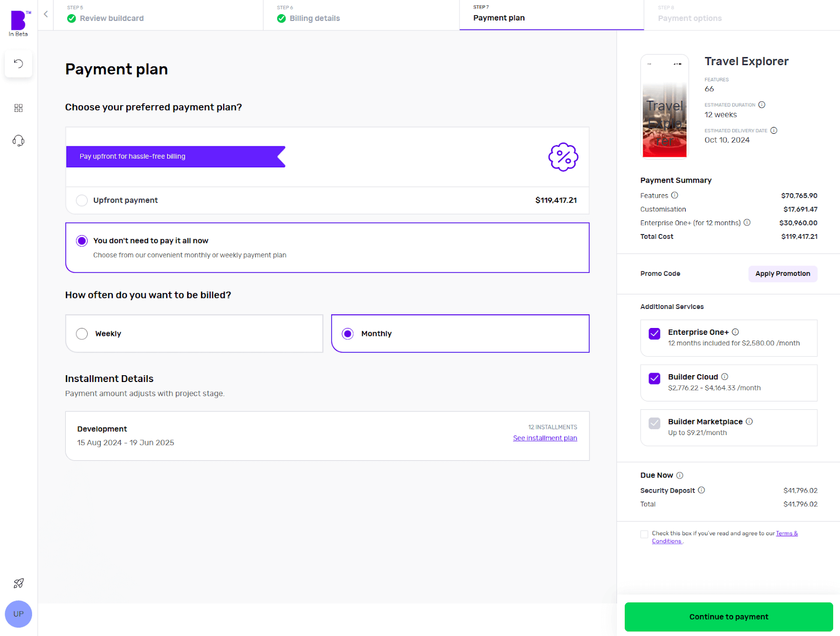Screen dimensions: 840x636
Task: Open the dashboard grid icon
Action: [x=18, y=108]
